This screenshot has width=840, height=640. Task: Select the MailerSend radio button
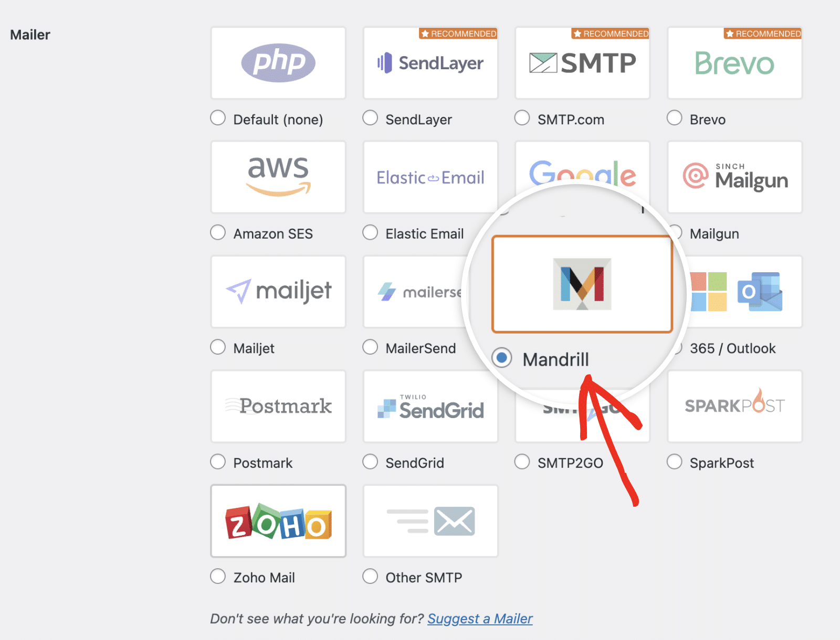[x=370, y=347]
